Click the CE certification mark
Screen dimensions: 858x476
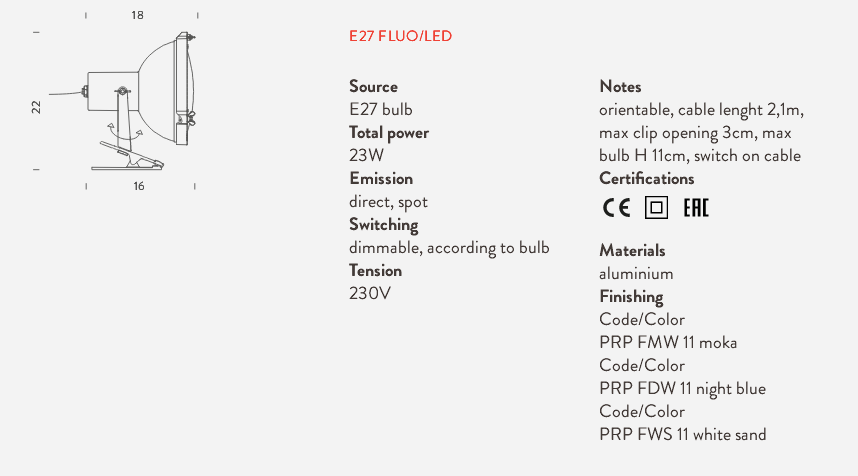coord(616,208)
